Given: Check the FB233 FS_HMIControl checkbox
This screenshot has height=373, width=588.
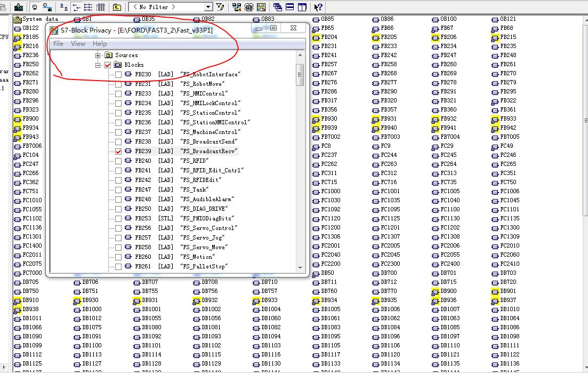Looking at the screenshot, I should click(118, 94).
